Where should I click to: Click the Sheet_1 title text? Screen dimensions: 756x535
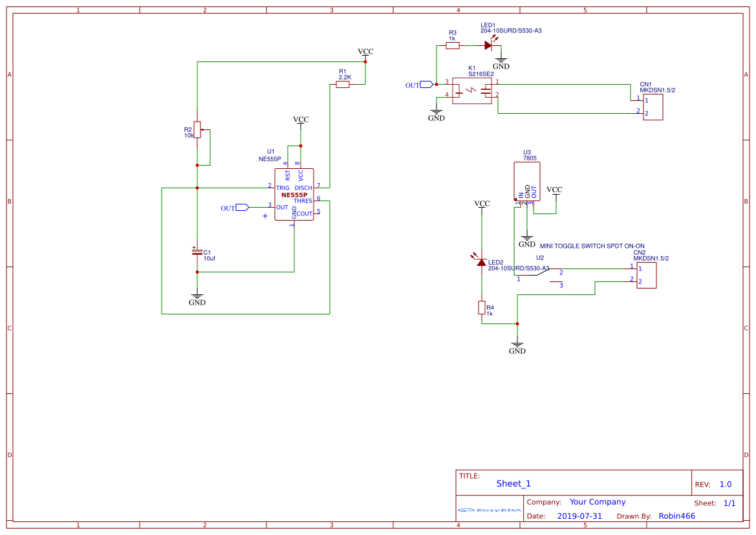[x=513, y=483]
